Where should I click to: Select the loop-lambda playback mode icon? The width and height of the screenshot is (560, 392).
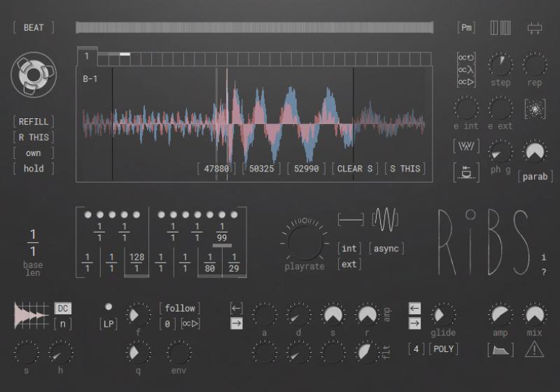466,69
